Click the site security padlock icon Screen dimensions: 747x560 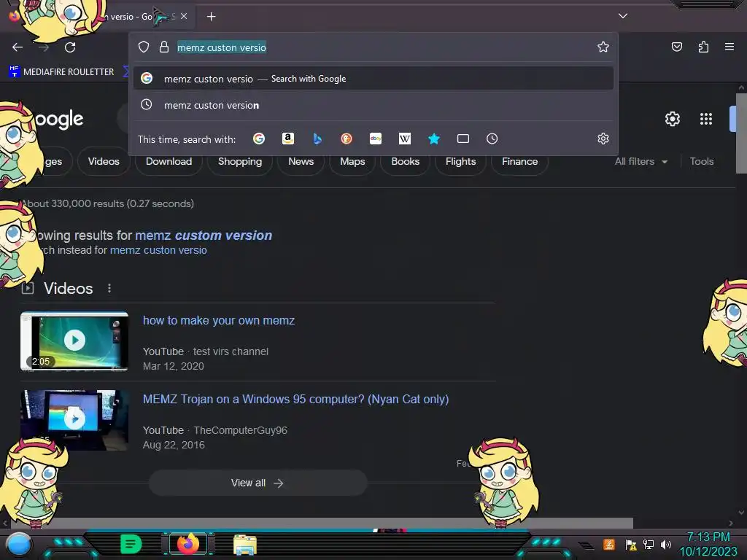tap(164, 47)
